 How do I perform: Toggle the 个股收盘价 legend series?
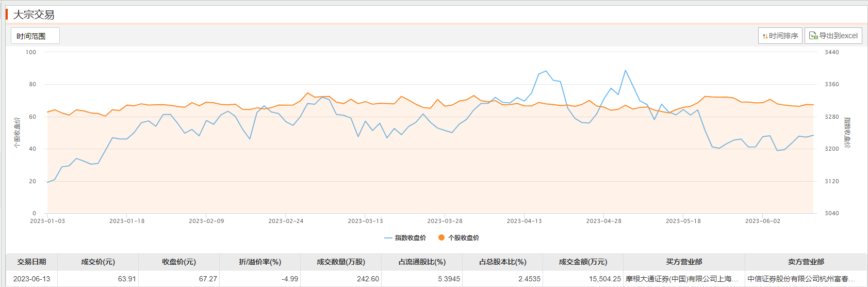[x=458, y=238]
